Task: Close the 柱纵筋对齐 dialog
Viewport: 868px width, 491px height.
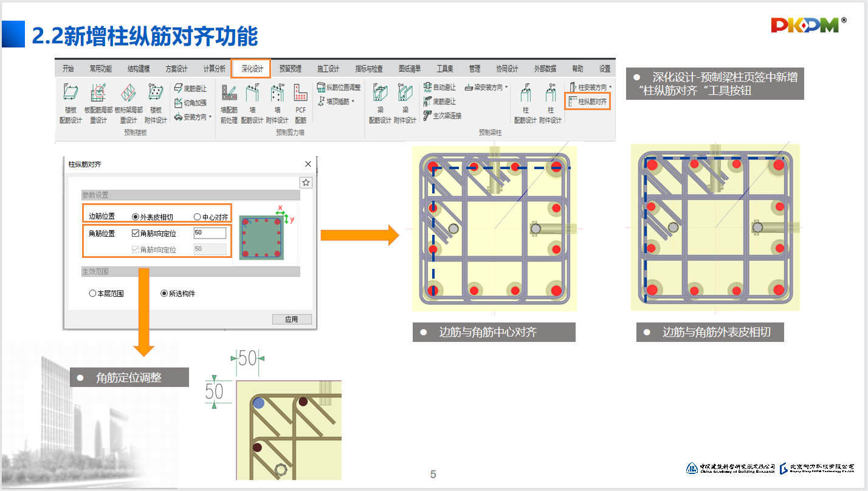Action: 308,164
